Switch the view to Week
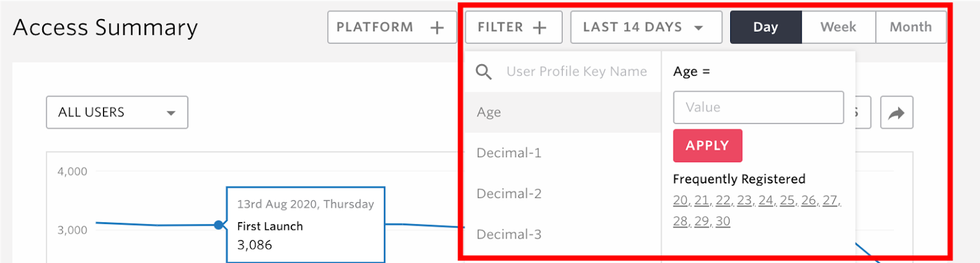 coord(839,27)
